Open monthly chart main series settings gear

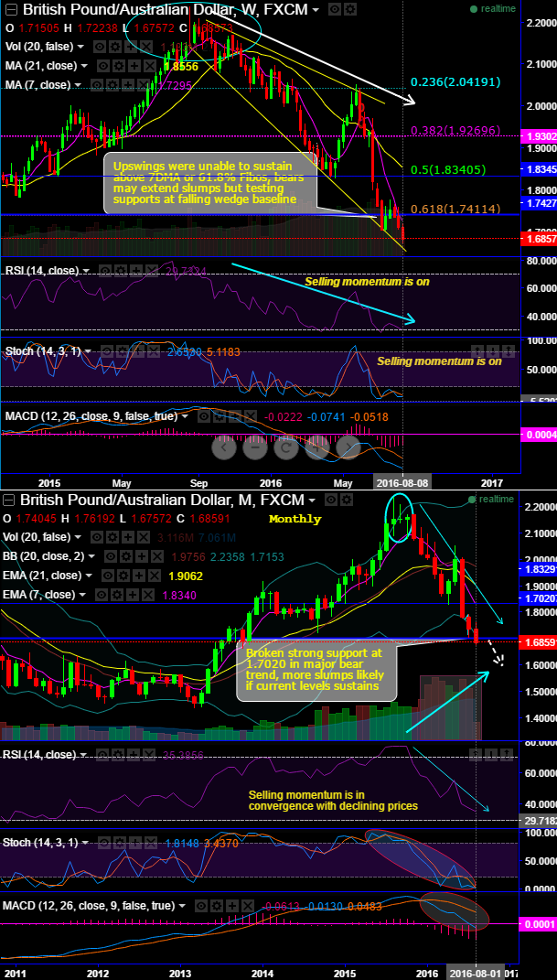[347, 500]
